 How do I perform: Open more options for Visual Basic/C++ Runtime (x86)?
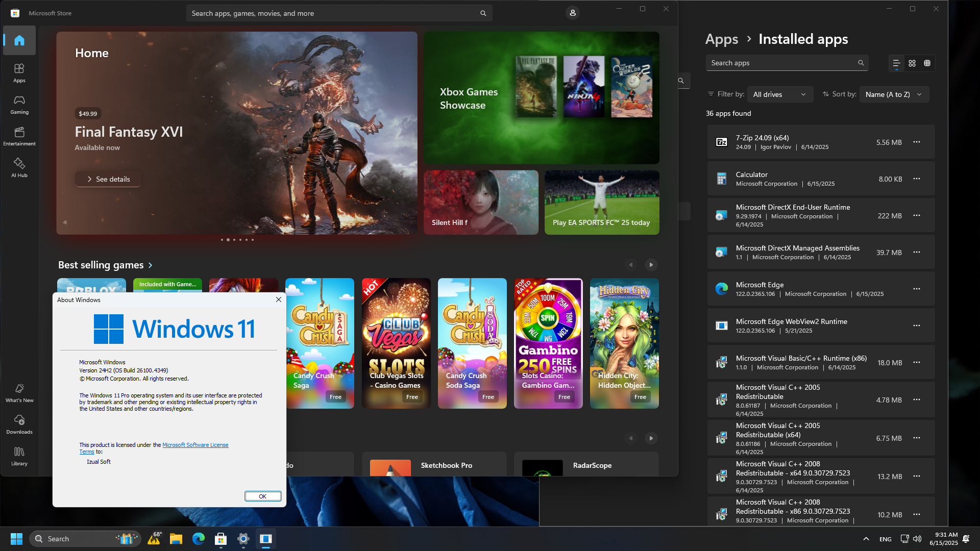click(917, 362)
